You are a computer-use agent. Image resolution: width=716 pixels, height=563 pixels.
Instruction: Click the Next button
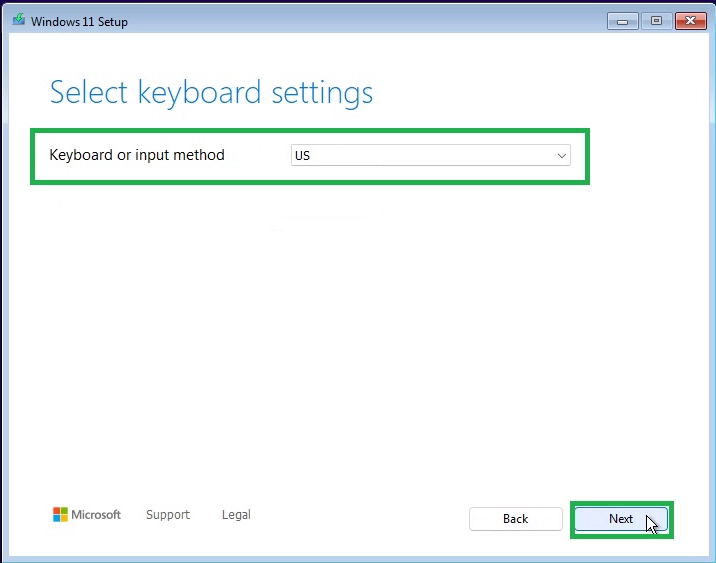(621, 519)
